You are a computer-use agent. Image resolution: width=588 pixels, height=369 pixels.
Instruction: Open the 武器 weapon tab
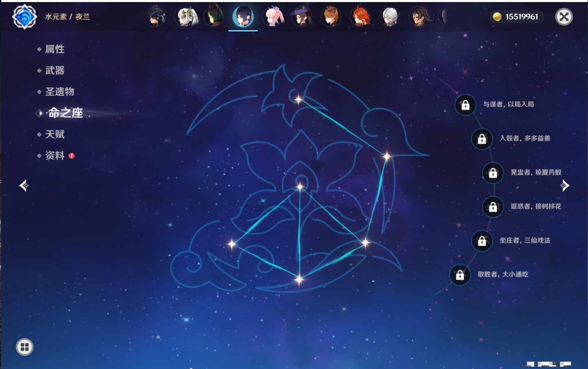(55, 71)
